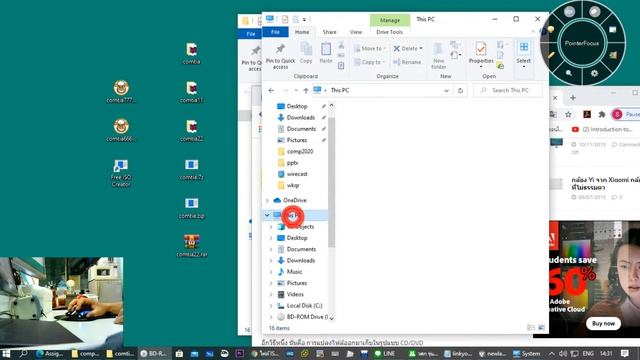Open the comtia7z archive on the desktop

[191, 170]
